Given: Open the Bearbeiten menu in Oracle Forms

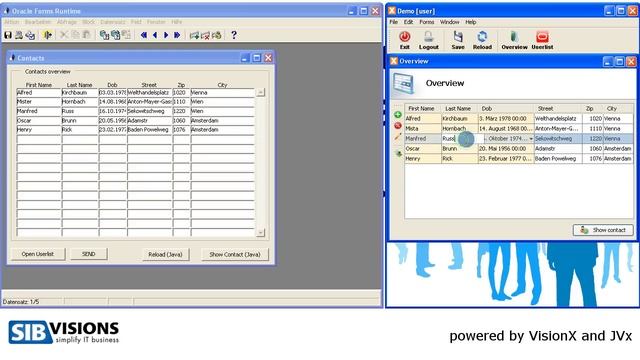Looking at the screenshot, I should [x=38, y=22].
